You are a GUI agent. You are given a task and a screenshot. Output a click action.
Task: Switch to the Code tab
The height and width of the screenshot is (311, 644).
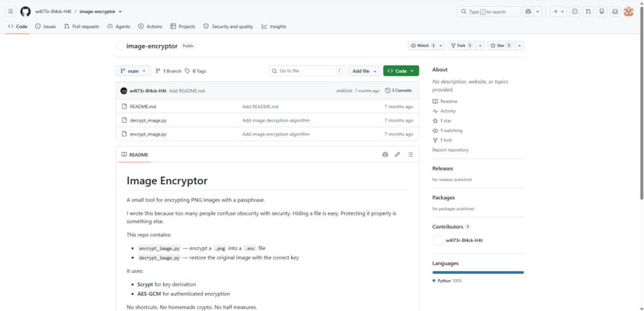(x=17, y=26)
